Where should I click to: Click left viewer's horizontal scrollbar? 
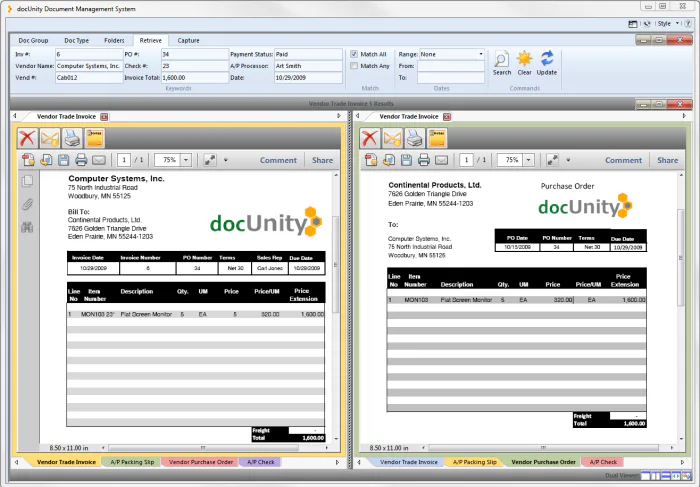203,447
